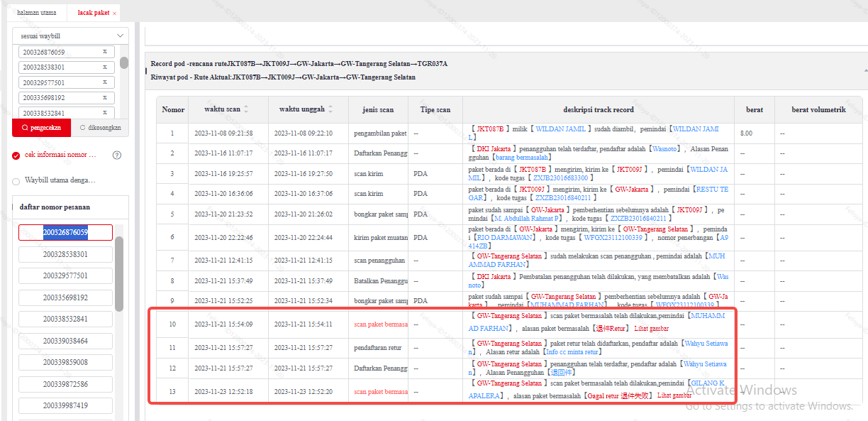The width and height of the screenshot is (868, 421).
Task: Remove waybill 200328538301 with its x icon
Action: (104, 67)
